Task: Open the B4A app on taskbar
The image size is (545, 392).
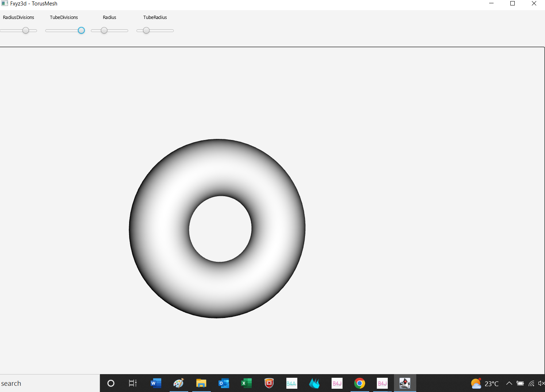Action: [291, 383]
